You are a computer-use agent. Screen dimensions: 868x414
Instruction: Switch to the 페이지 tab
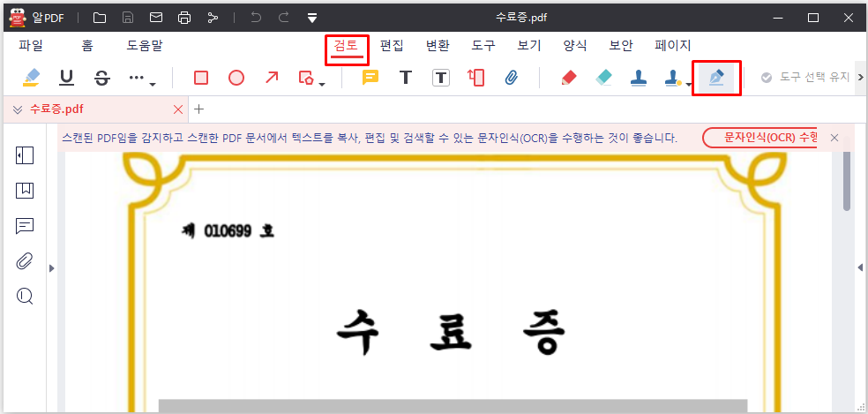click(x=672, y=45)
